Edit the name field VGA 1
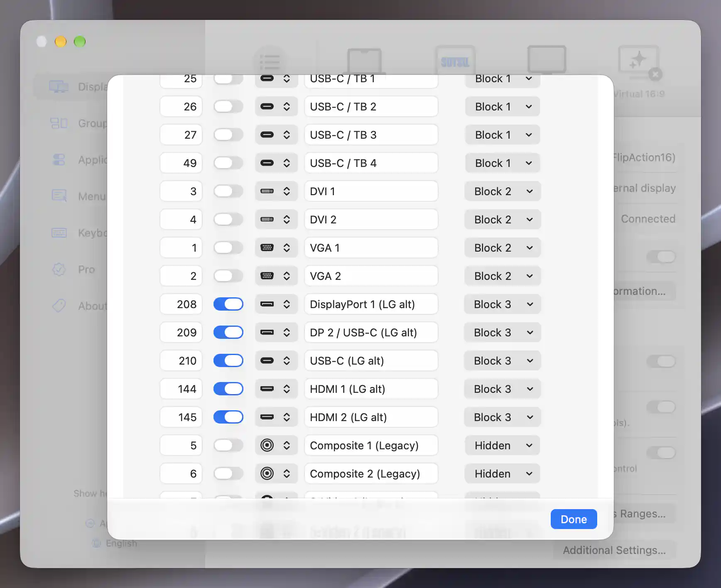This screenshot has height=588, width=721. point(371,248)
